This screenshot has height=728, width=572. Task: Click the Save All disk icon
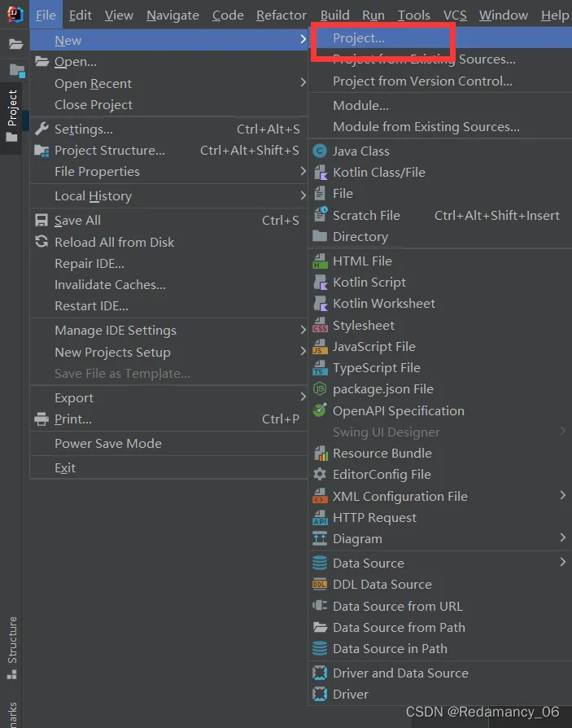click(x=41, y=221)
